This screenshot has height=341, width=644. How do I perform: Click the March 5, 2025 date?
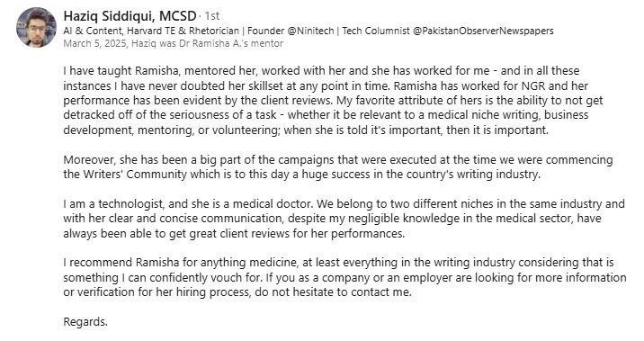pyautogui.click(x=94, y=43)
